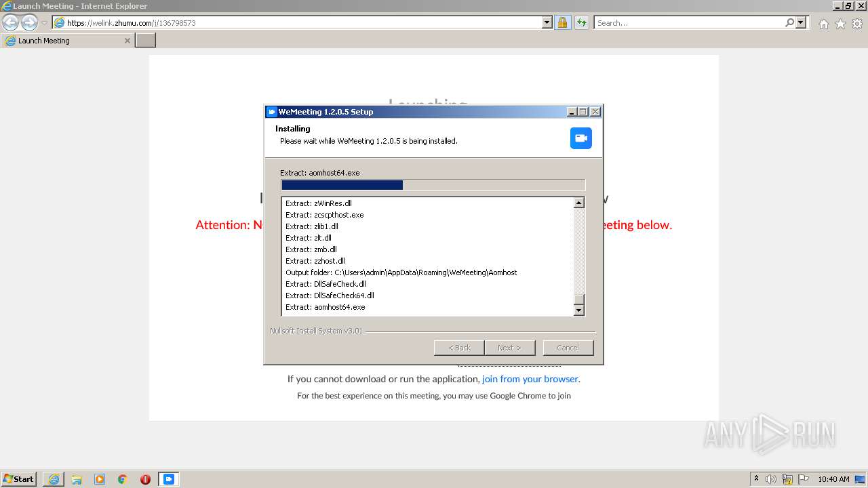The width and height of the screenshot is (868, 488).
Task: Open the IE Favorites star
Action: coord(840,24)
